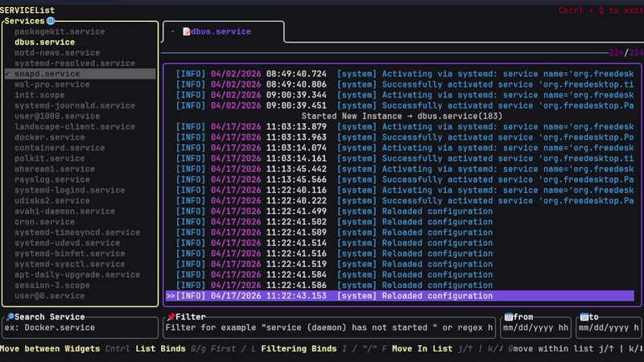644x362 pixels.
Task: Click the 224/224 line counter
Action: click(626, 52)
